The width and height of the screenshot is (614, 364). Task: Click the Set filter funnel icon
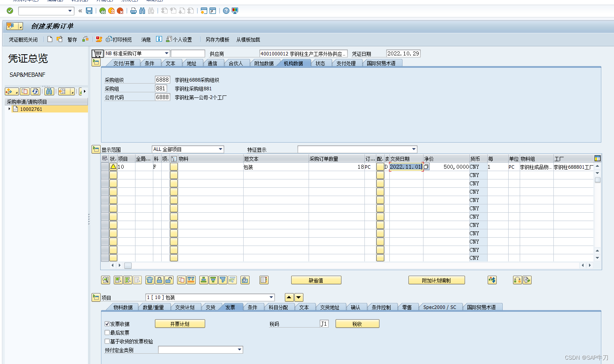pyautogui.click(x=223, y=280)
